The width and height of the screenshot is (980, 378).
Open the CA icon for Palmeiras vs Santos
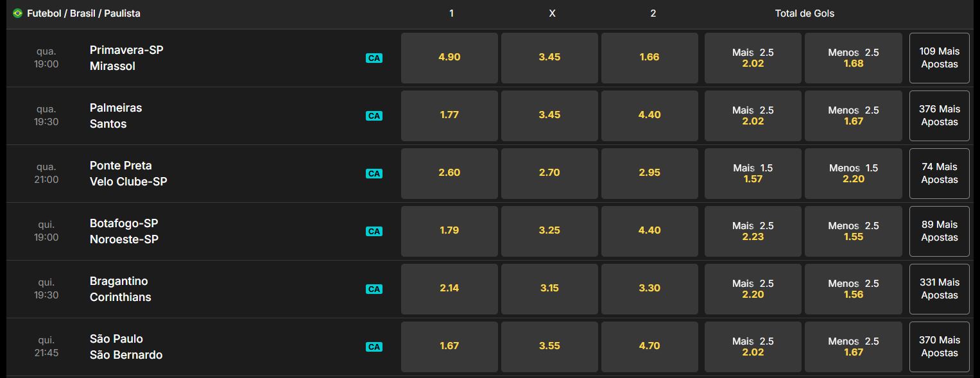coord(374,116)
